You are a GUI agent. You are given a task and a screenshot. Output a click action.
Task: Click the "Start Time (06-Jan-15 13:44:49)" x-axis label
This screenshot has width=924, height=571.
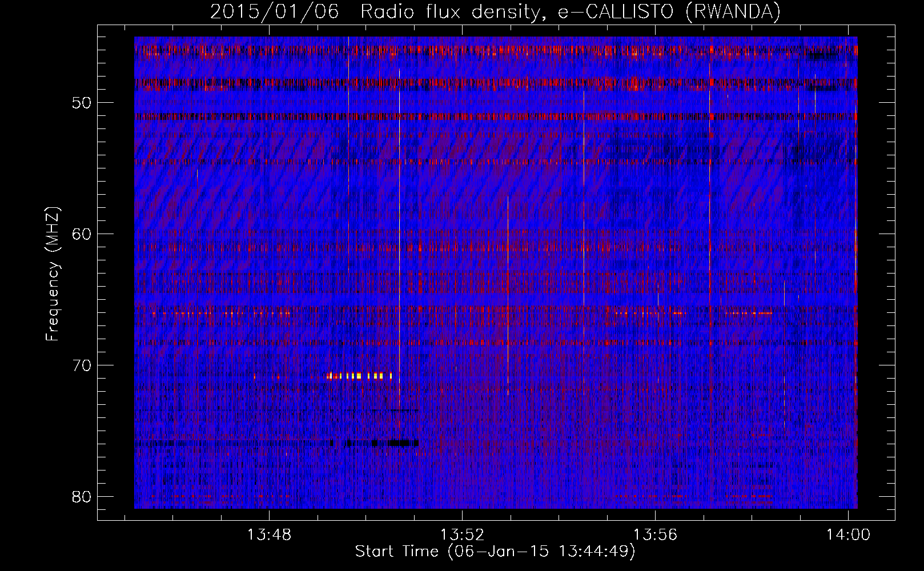[495, 552]
